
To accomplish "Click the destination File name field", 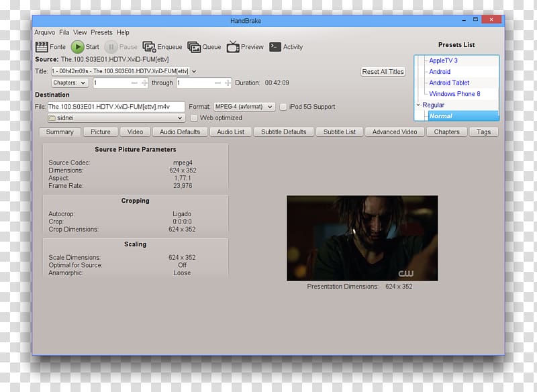I will click(116, 107).
